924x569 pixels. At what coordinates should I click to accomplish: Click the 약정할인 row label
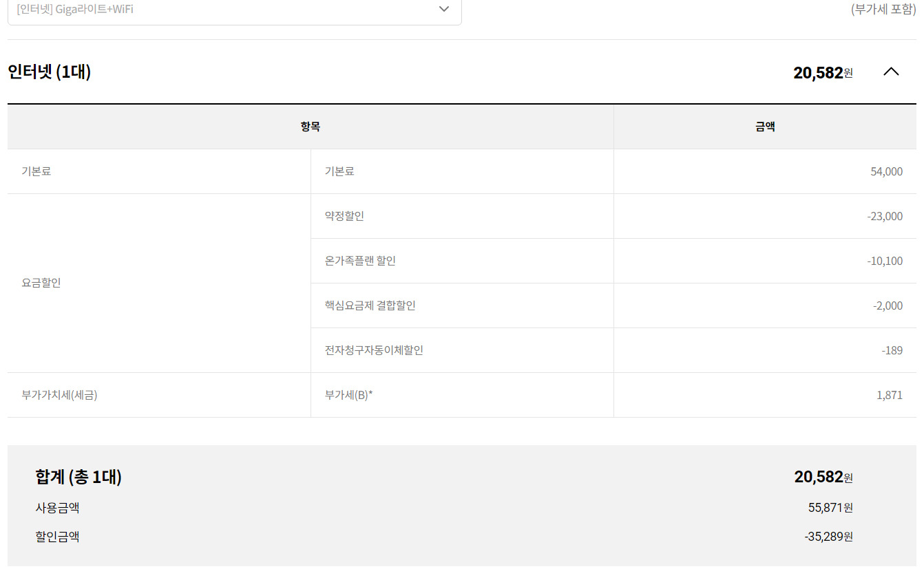344,216
